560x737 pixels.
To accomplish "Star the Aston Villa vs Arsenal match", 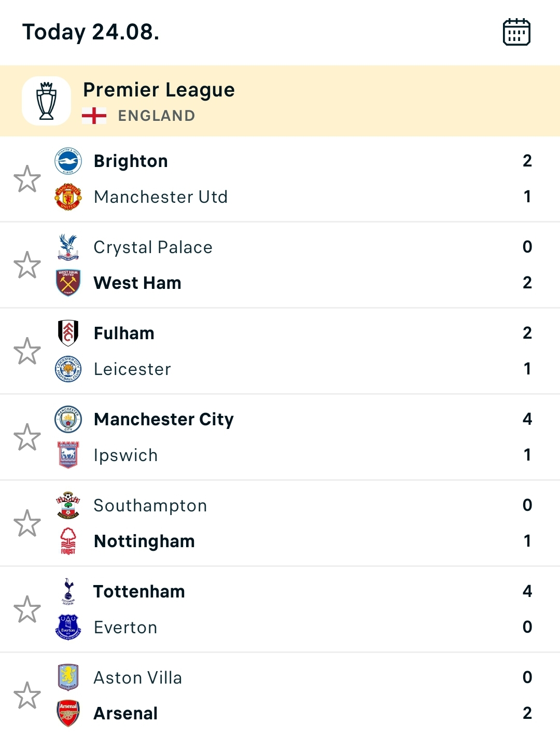I will tap(27, 696).
